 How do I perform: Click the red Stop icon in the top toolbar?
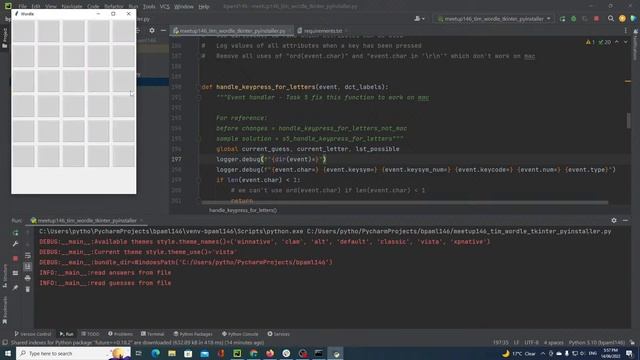click(596, 19)
